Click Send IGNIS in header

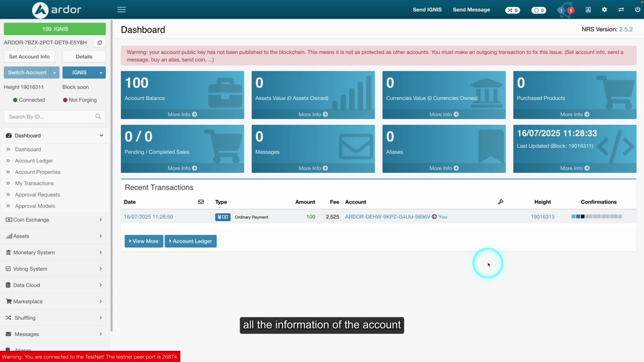[427, 10]
